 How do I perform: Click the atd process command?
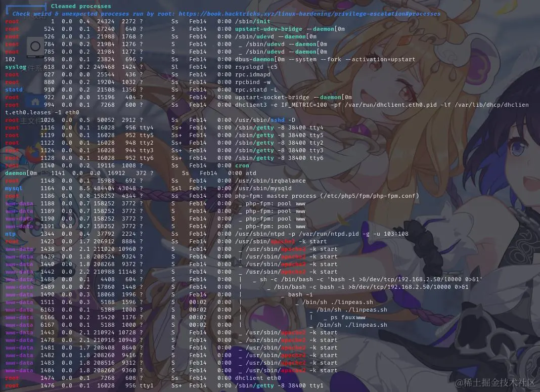pos(251,173)
